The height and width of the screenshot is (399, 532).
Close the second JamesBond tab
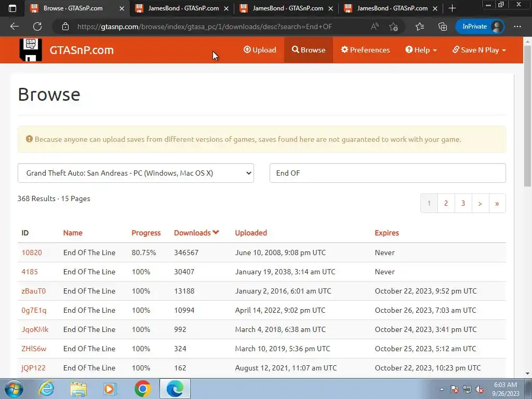pos(330,8)
